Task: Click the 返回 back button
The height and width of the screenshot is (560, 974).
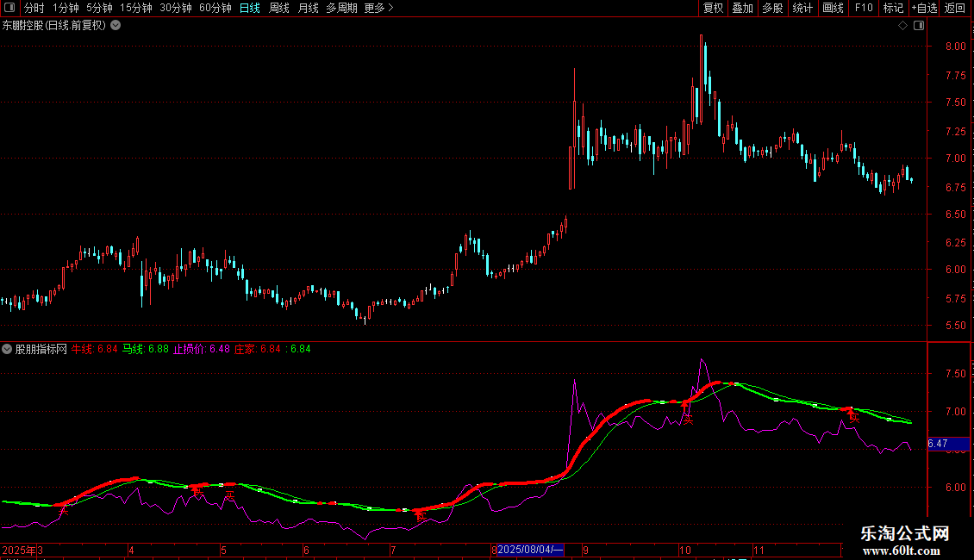Action: point(955,8)
